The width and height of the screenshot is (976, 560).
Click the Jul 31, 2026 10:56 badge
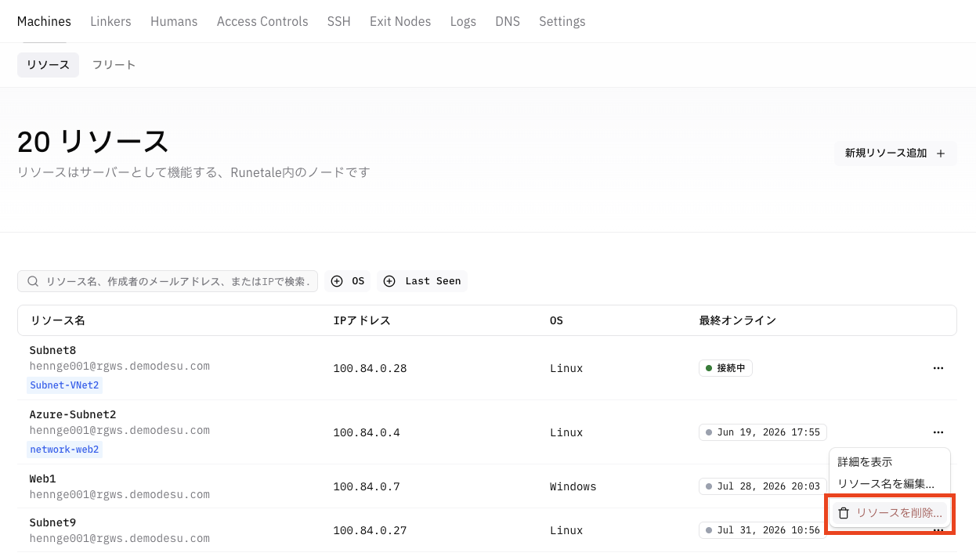pos(763,530)
